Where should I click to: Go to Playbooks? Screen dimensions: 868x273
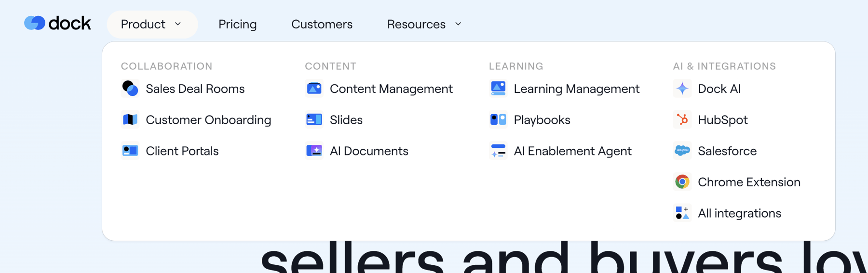click(x=542, y=119)
